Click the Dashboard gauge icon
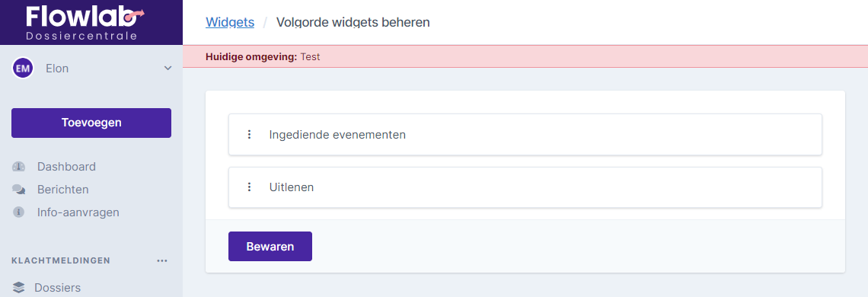The image size is (868, 297). coord(19,166)
